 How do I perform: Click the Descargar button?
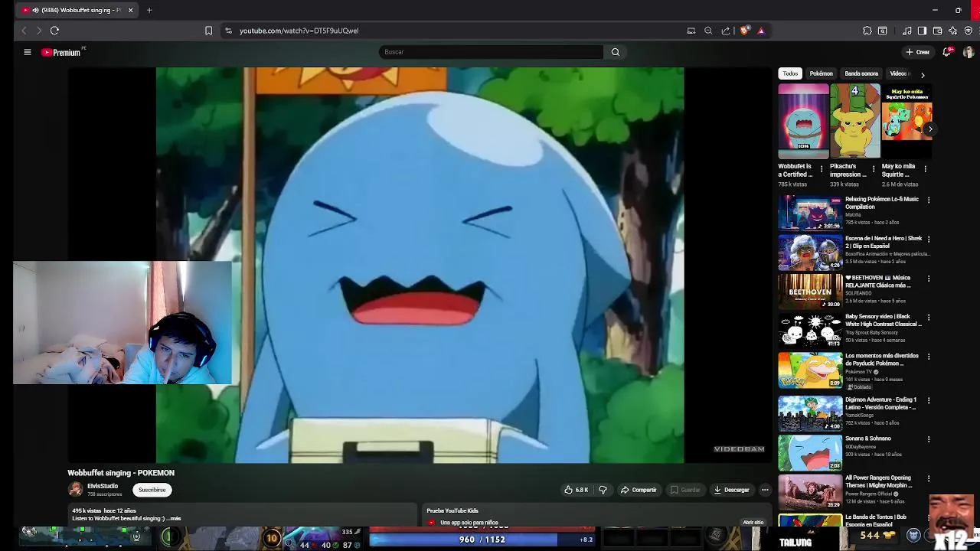coord(731,490)
